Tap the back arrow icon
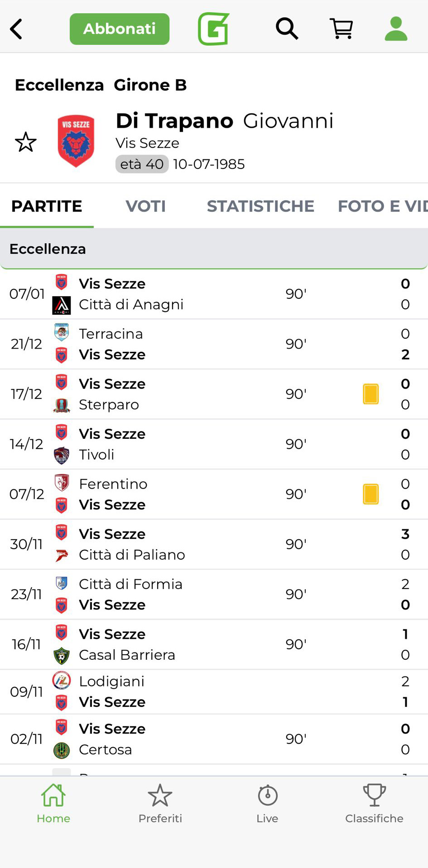The image size is (428, 868). [x=16, y=29]
